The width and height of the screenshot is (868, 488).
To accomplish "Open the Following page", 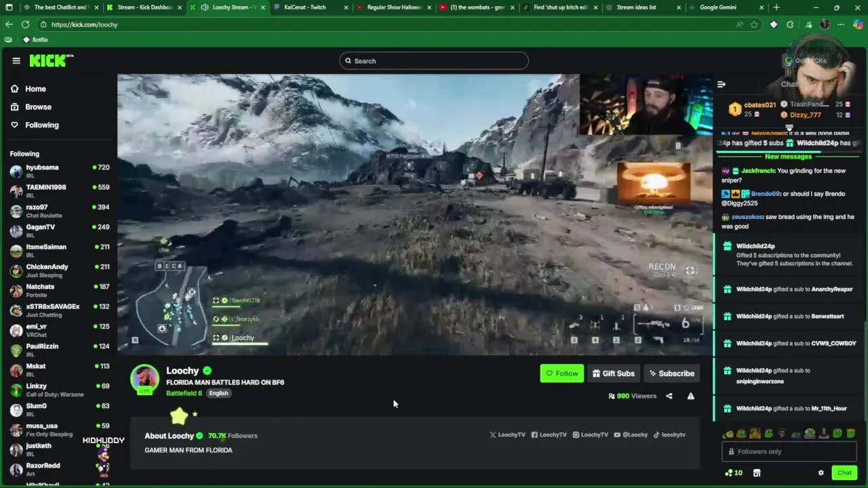I will [x=41, y=125].
